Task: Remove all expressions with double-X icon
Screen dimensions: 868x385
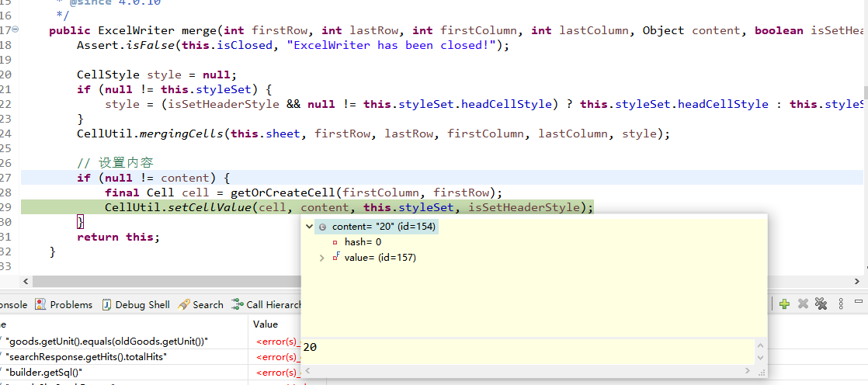Action: (x=821, y=303)
